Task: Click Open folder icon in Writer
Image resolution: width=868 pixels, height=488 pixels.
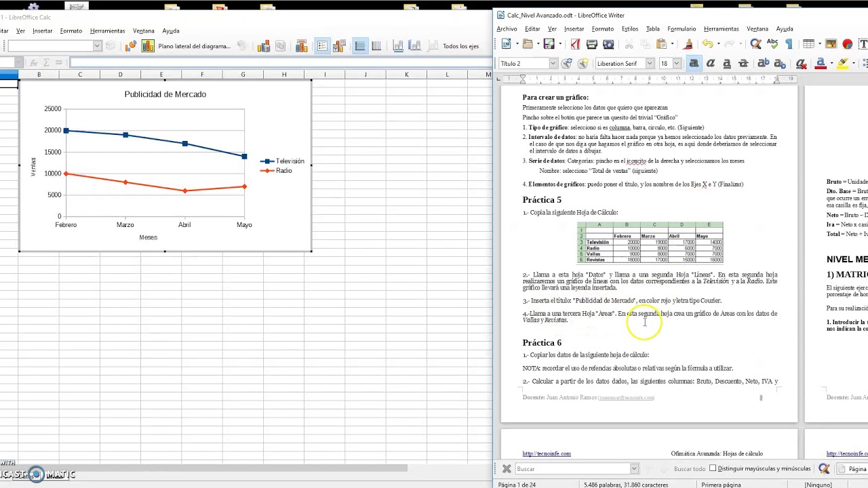Action: click(528, 44)
